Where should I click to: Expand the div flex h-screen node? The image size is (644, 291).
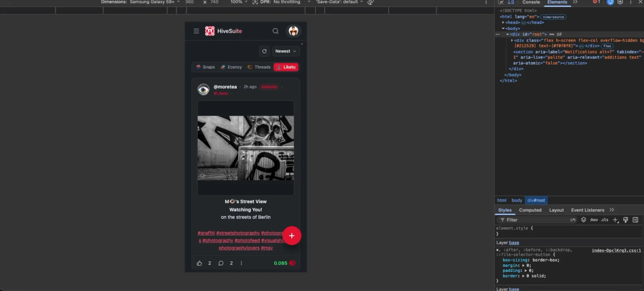[512, 40]
